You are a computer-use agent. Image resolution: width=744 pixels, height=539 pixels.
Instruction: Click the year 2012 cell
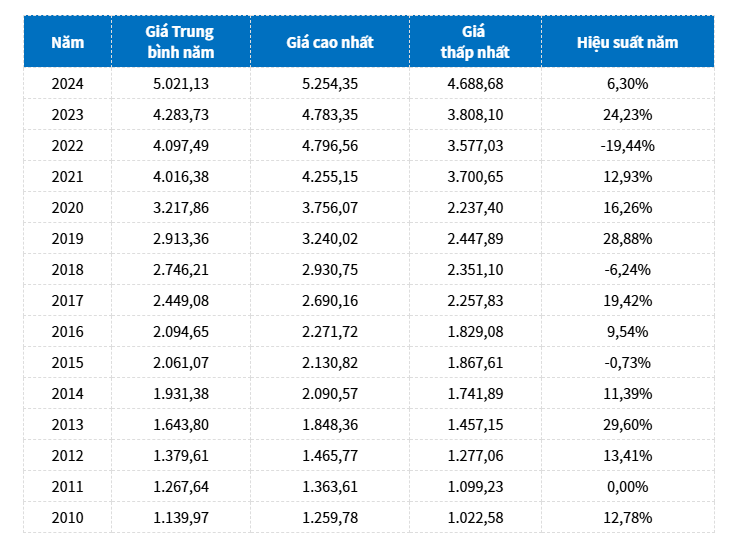68,456
